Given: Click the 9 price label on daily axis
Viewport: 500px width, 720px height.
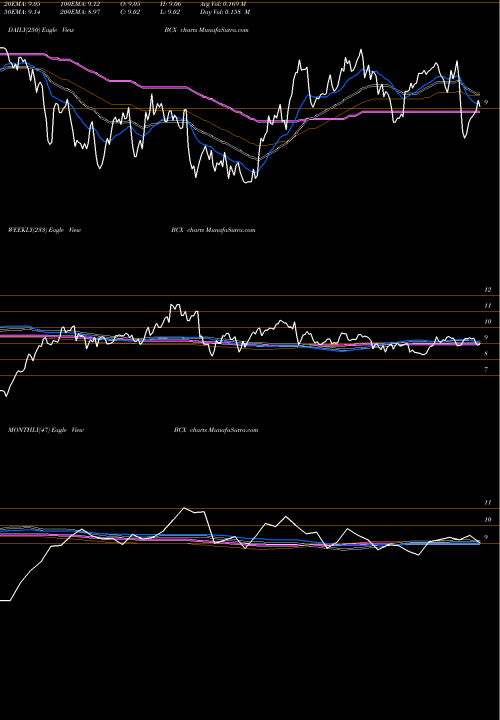Looking at the screenshot, I should click(486, 102).
